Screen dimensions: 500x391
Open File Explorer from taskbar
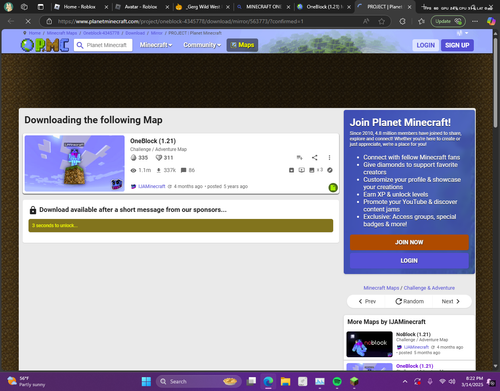pos(285,381)
